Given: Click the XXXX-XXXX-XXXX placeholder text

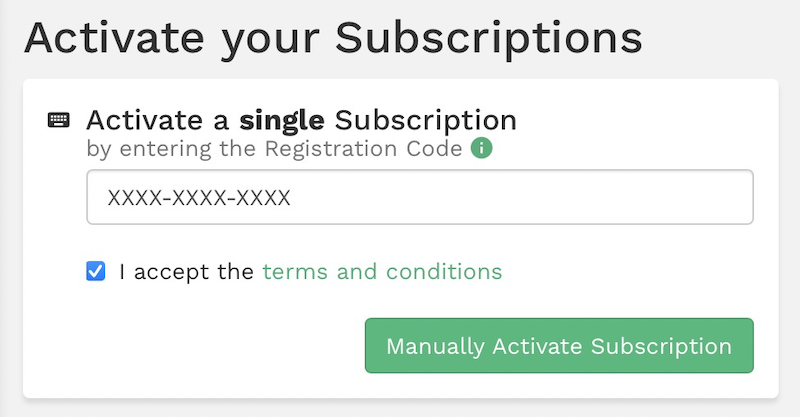Looking at the screenshot, I should click(199, 198).
